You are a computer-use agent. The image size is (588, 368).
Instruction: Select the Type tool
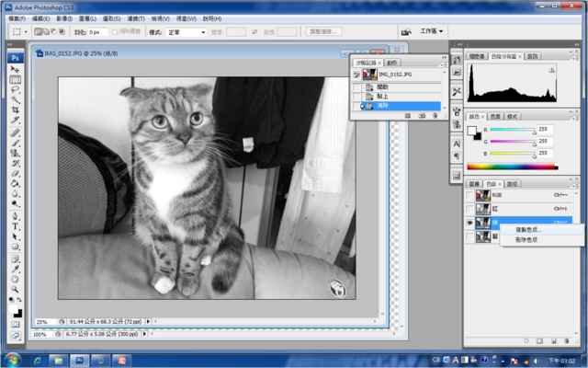tap(15, 226)
